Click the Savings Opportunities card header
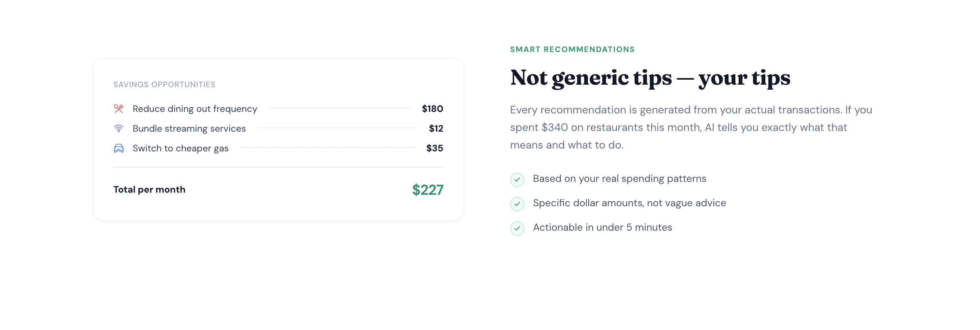The image size is (980, 330). (164, 85)
